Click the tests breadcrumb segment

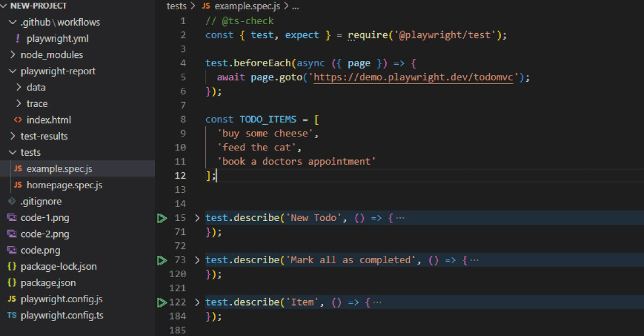click(x=176, y=6)
